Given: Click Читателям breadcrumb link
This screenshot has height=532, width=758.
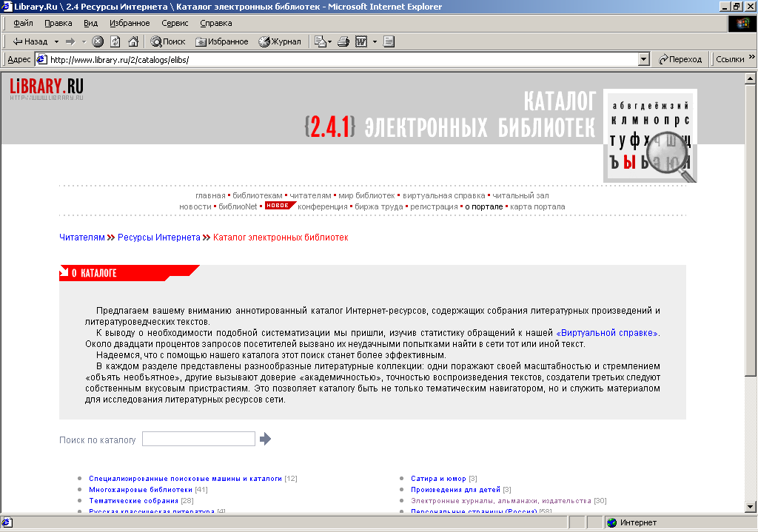Looking at the screenshot, I should tap(81, 238).
